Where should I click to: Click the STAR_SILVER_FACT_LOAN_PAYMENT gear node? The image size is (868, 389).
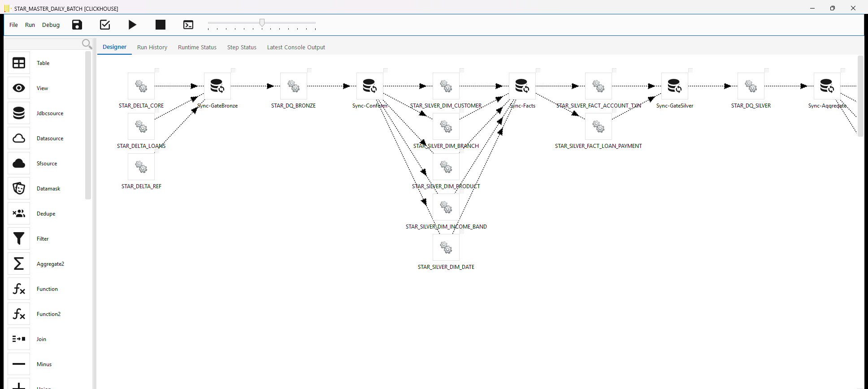[x=599, y=126]
